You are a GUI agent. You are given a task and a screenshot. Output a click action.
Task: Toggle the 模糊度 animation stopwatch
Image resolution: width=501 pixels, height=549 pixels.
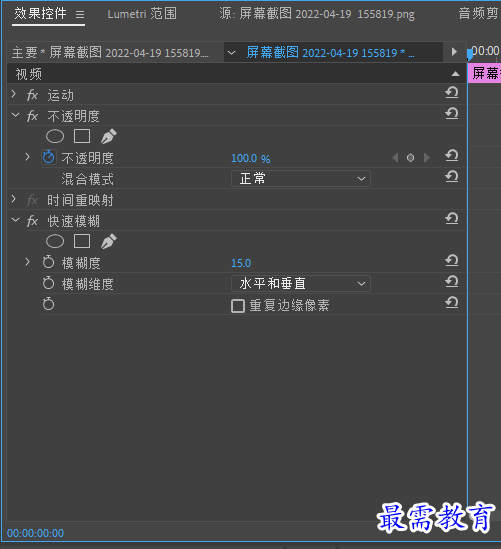tap(48, 262)
